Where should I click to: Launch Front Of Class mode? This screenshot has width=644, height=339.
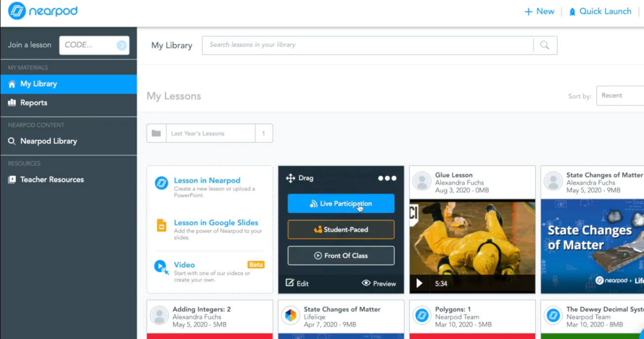[x=341, y=255]
